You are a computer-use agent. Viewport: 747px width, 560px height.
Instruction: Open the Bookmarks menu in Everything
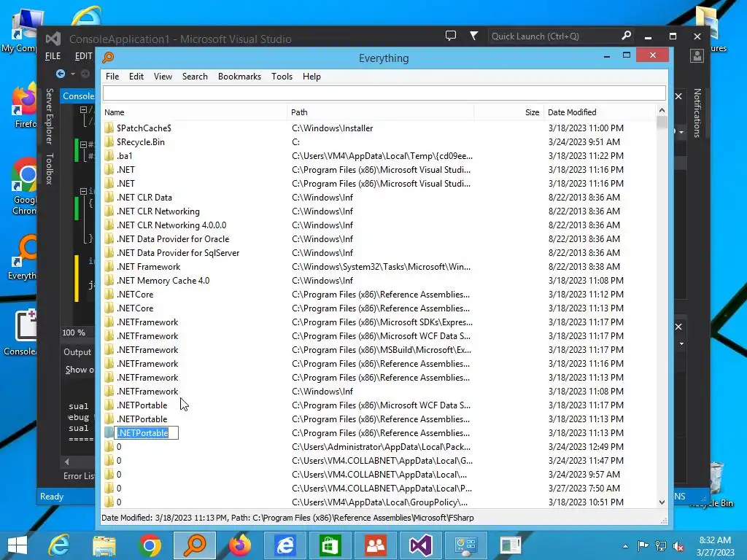(239, 76)
